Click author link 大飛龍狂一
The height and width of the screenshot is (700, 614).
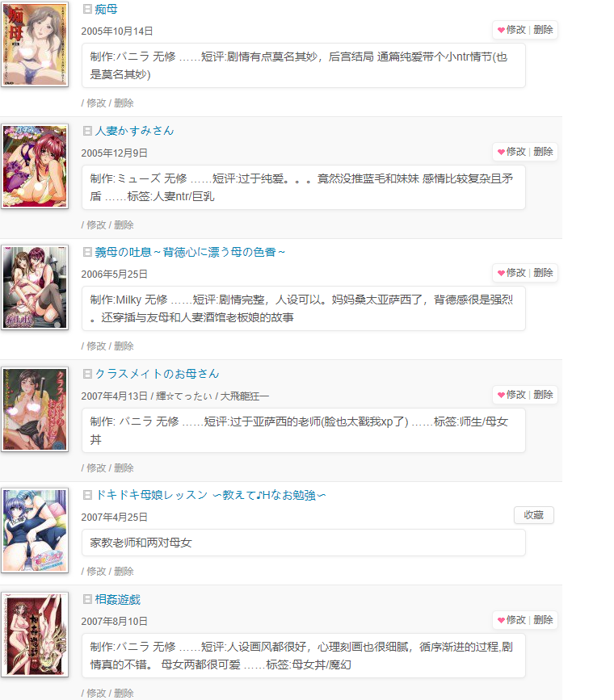point(245,396)
